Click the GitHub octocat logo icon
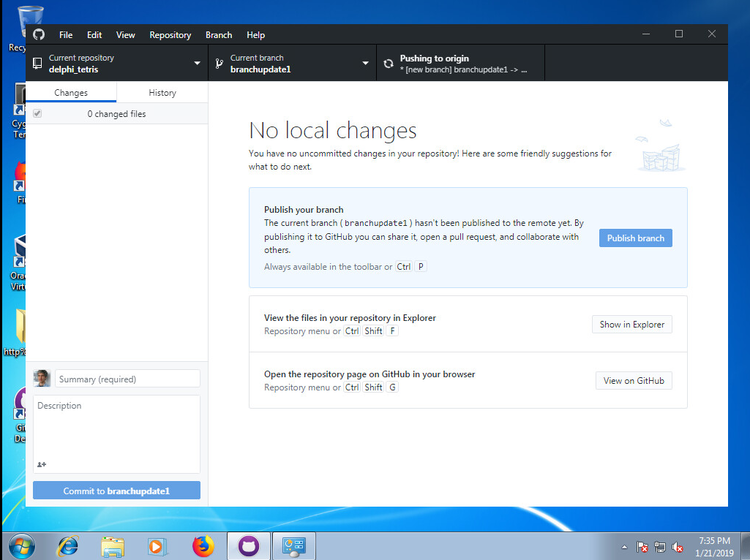The height and width of the screenshot is (560, 750). pos(39,34)
